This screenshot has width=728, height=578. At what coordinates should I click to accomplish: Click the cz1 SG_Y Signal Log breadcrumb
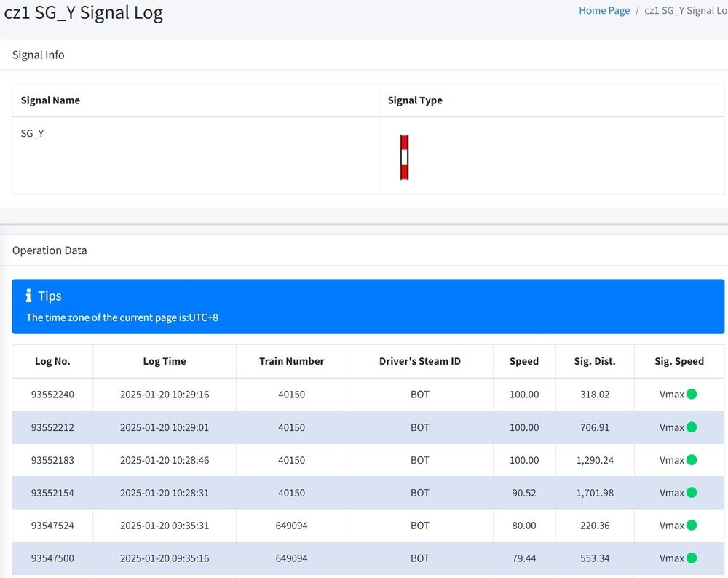pos(685,11)
